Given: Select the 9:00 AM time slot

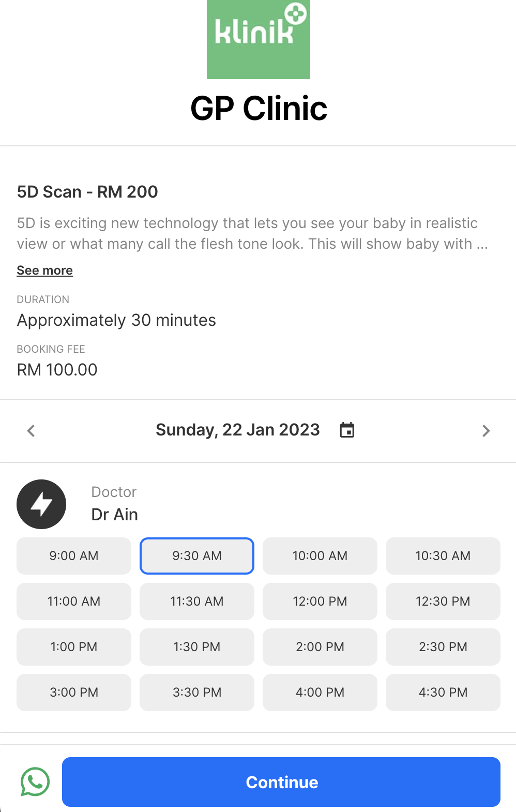Looking at the screenshot, I should [x=74, y=556].
